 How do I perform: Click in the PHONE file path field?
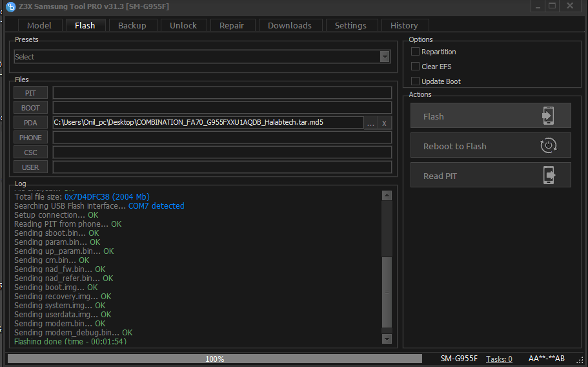click(222, 138)
